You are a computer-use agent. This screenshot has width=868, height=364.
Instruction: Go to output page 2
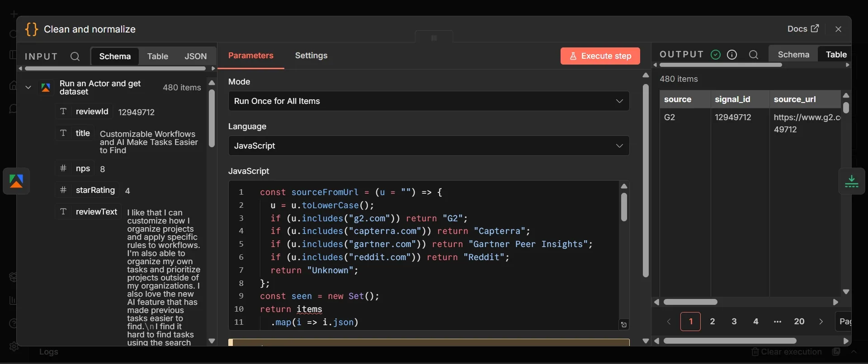coord(712,322)
